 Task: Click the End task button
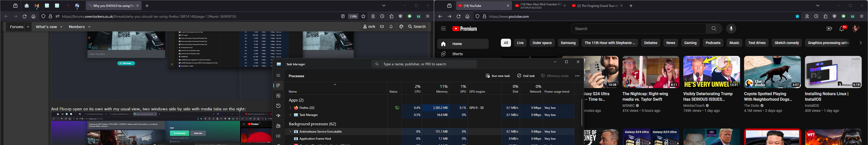pos(526,76)
